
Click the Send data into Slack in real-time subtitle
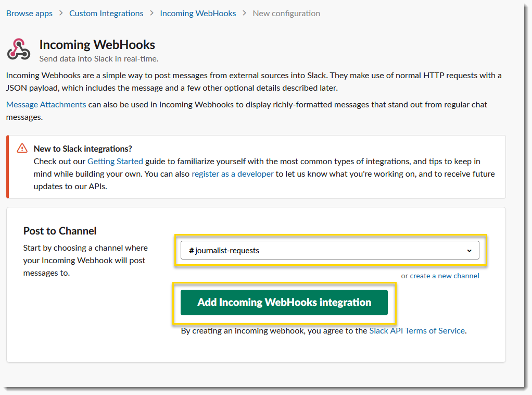pos(99,59)
